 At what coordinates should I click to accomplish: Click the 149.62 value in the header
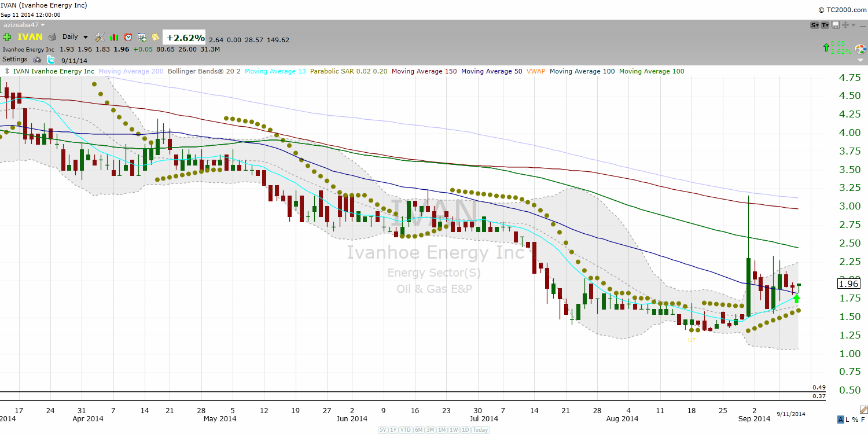[x=278, y=40]
